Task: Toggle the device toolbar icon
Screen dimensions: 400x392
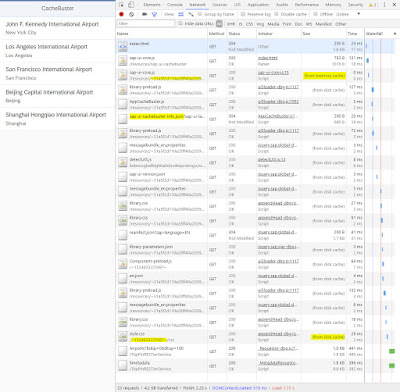Action: [x=131, y=5]
